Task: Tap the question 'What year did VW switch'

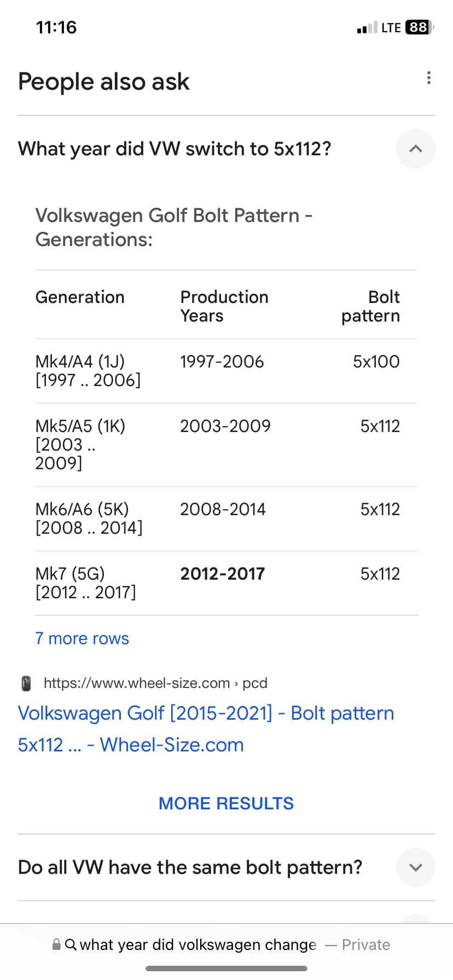Action: 175,149
